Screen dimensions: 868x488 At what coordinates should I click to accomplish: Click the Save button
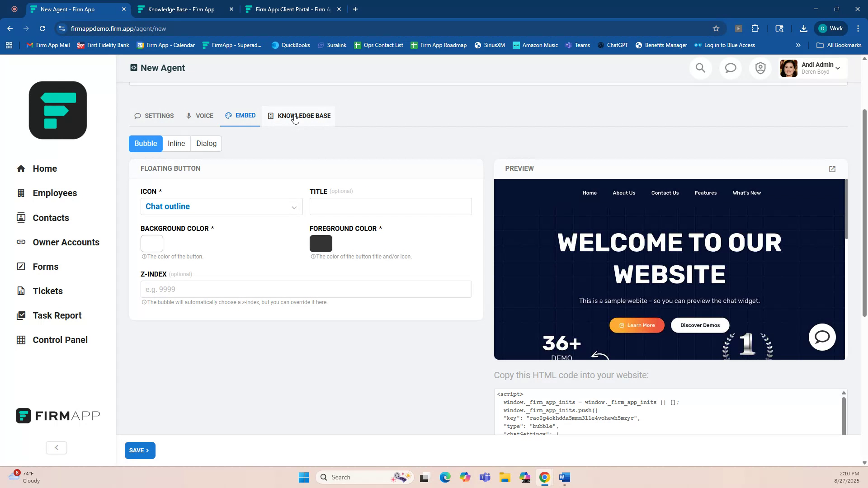coord(140,450)
